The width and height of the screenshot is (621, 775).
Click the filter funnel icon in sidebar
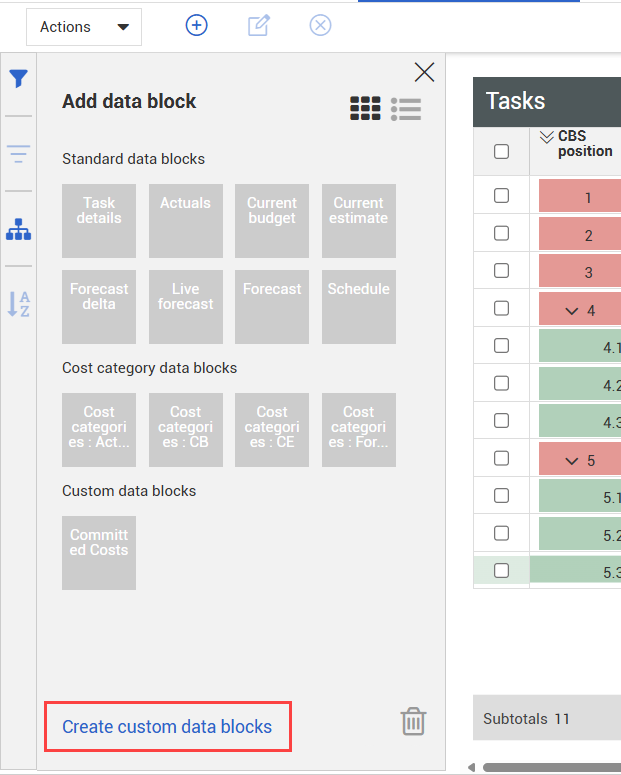click(18, 79)
